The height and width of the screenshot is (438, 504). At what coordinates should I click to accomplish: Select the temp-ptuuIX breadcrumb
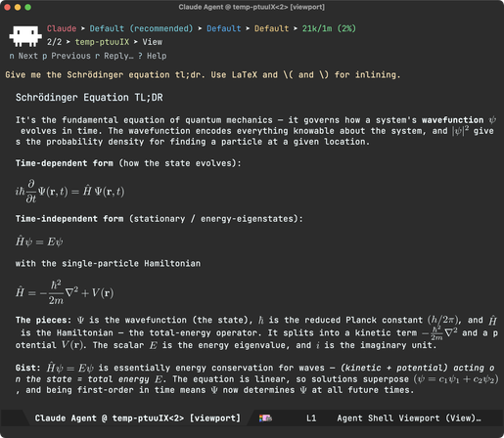pyautogui.click(x=102, y=42)
